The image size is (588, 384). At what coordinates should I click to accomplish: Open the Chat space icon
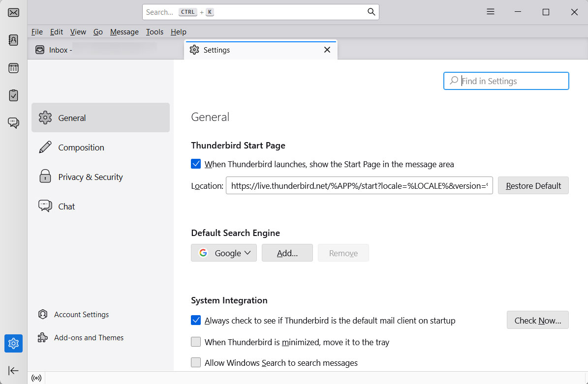pyautogui.click(x=14, y=123)
